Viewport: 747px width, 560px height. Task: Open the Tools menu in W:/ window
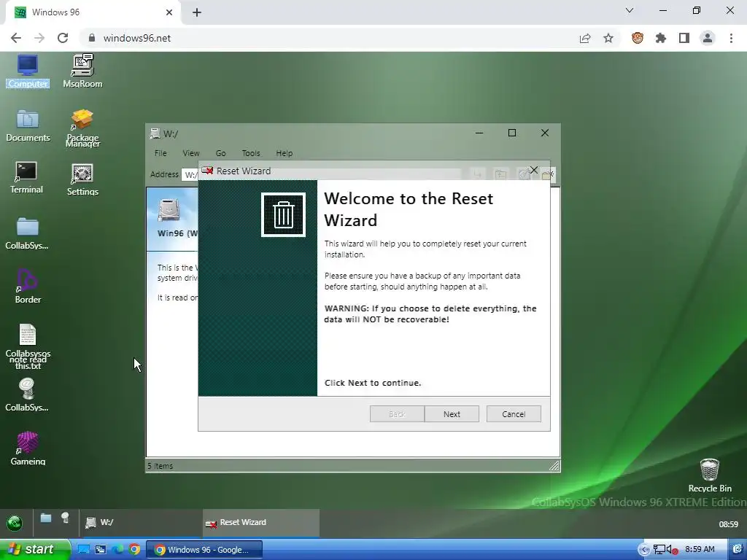pyautogui.click(x=251, y=153)
